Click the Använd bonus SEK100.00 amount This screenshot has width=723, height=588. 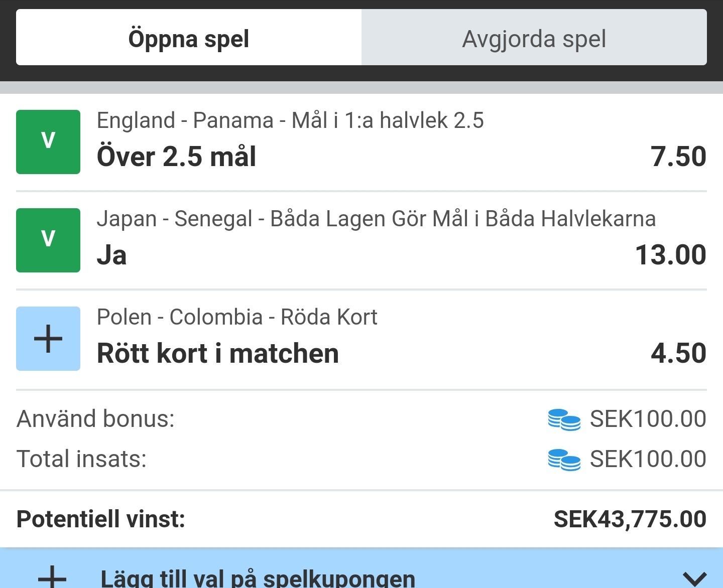pos(648,419)
